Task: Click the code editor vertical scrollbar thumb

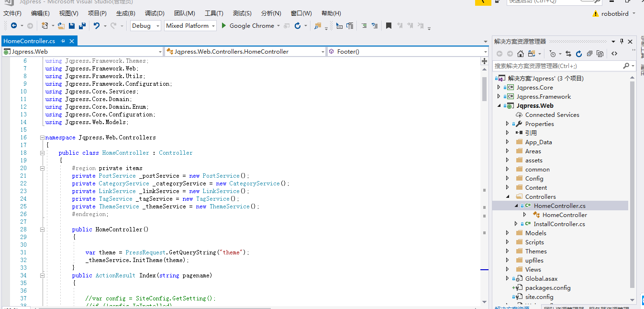Action: tap(484, 89)
